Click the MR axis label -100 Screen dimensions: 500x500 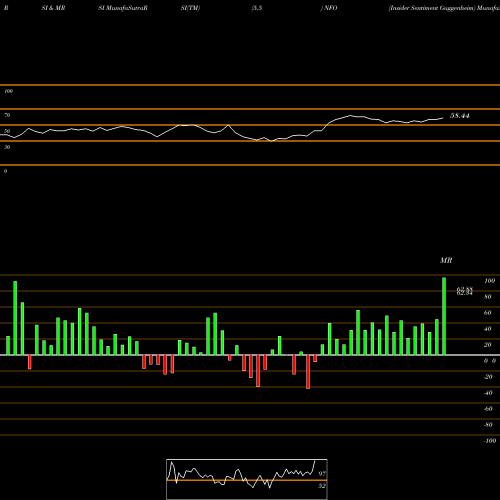point(490,441)
